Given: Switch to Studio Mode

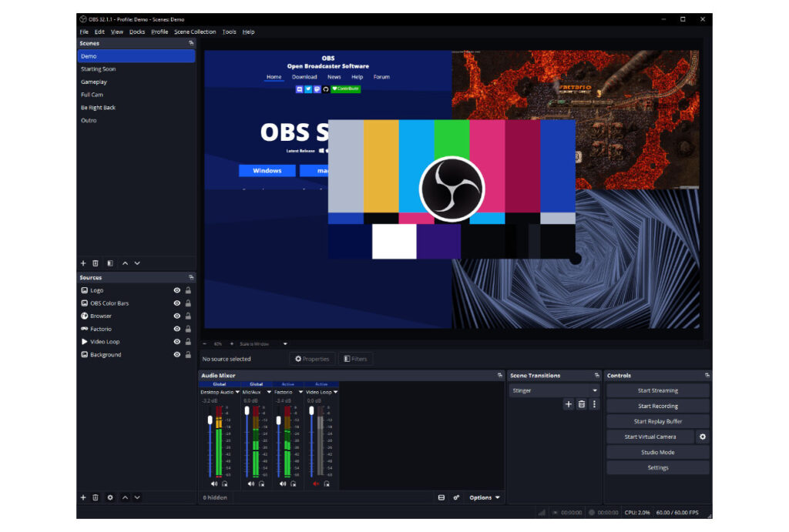Looking at the screenshot, I should [x=658, y=452].
